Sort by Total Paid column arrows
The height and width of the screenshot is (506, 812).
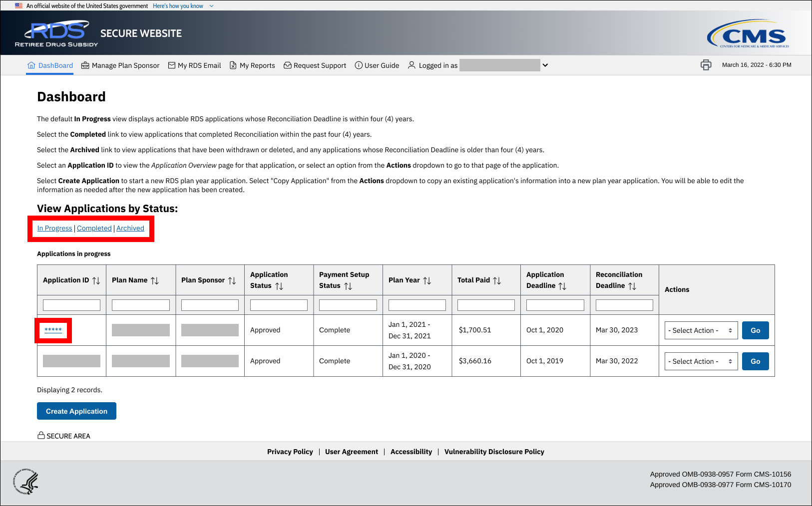[497, 280]
